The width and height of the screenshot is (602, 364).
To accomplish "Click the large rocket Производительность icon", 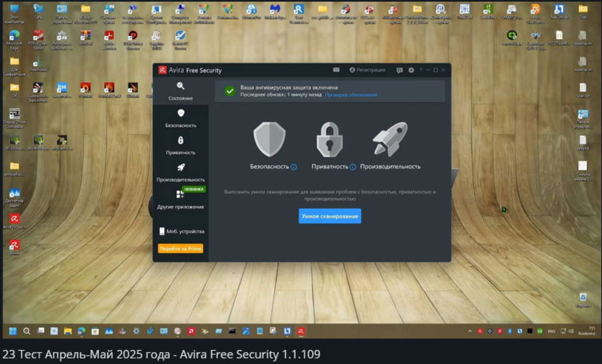I will (x=390, y=140).
